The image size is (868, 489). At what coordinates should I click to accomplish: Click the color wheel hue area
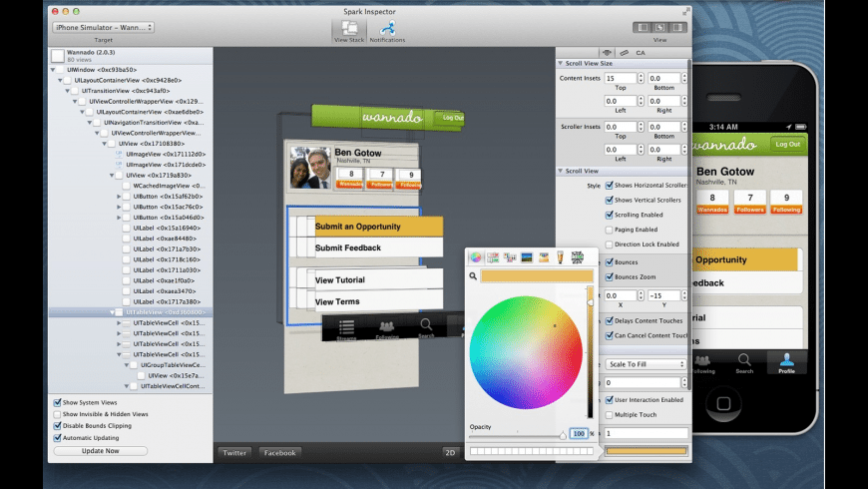(526, 352)
